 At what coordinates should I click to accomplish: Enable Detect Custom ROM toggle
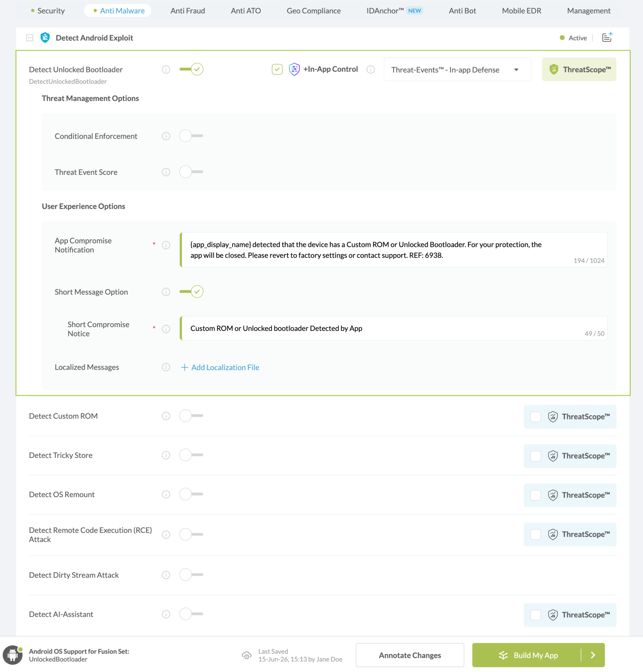point(191,416)
